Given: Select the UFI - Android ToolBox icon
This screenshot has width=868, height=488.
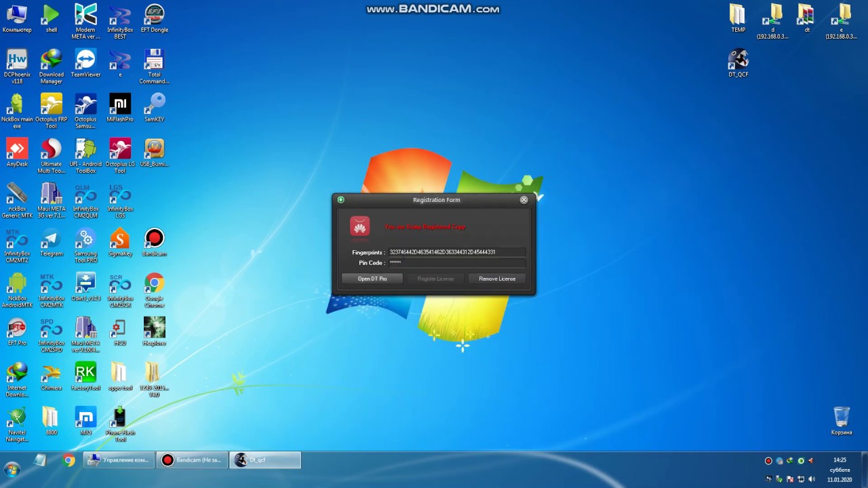Looking at the screenshot, I should click(85, 156).
